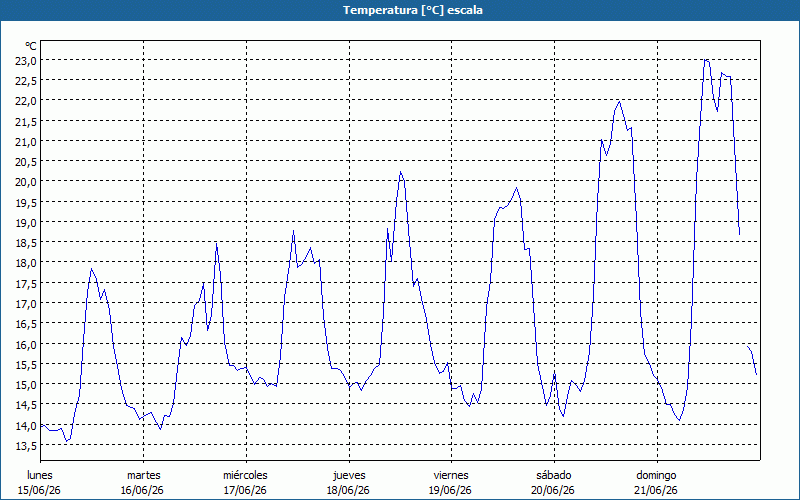Click Monday's temperature peak below 18,0

(91, 269)
